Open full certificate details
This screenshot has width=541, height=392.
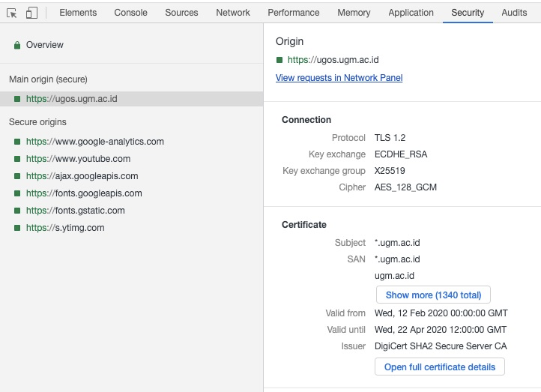point(440,367)
